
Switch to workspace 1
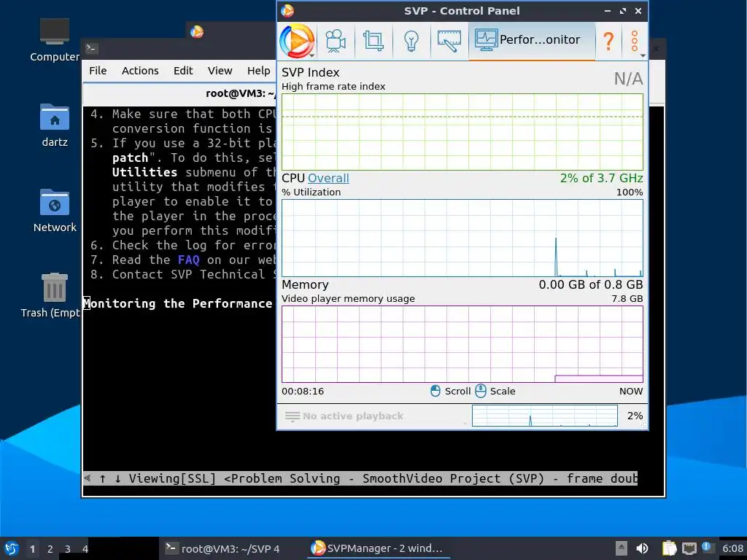point(32,549)
